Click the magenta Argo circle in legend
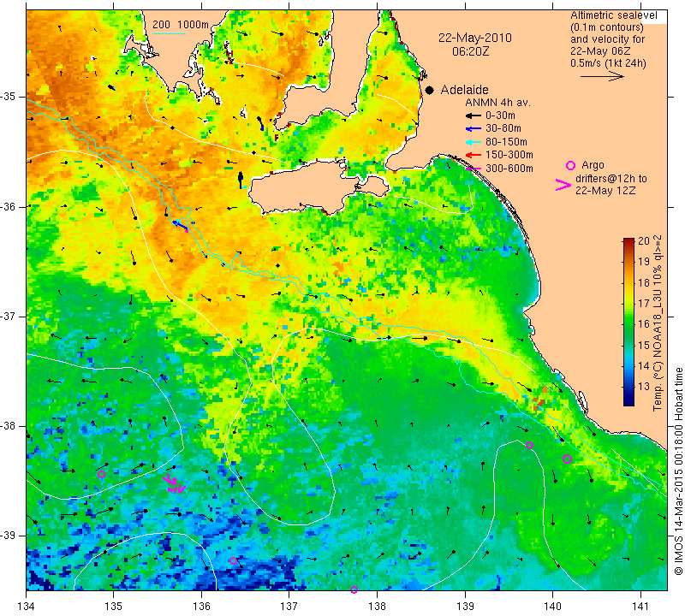The height and width of the screenshot is (616, 685). click(570, 165)
